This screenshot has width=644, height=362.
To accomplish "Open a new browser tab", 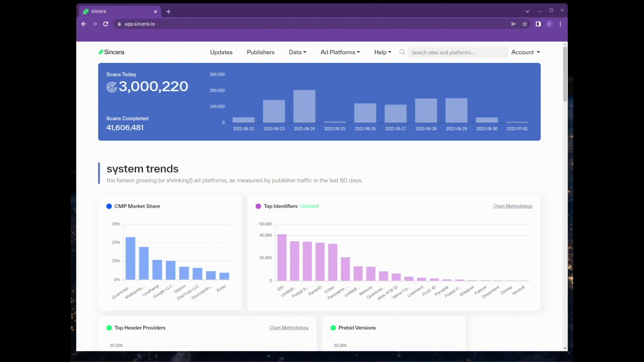I will tap(168, 11).
